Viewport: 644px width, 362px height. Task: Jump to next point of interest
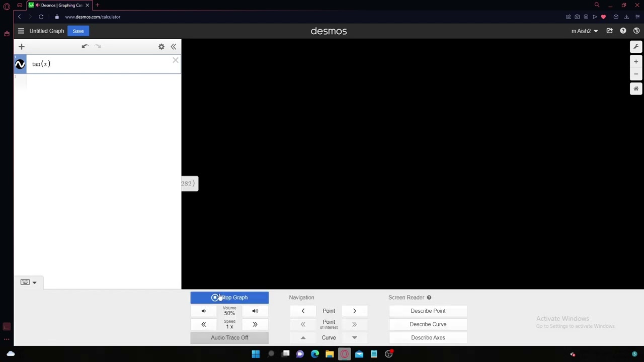354,324
